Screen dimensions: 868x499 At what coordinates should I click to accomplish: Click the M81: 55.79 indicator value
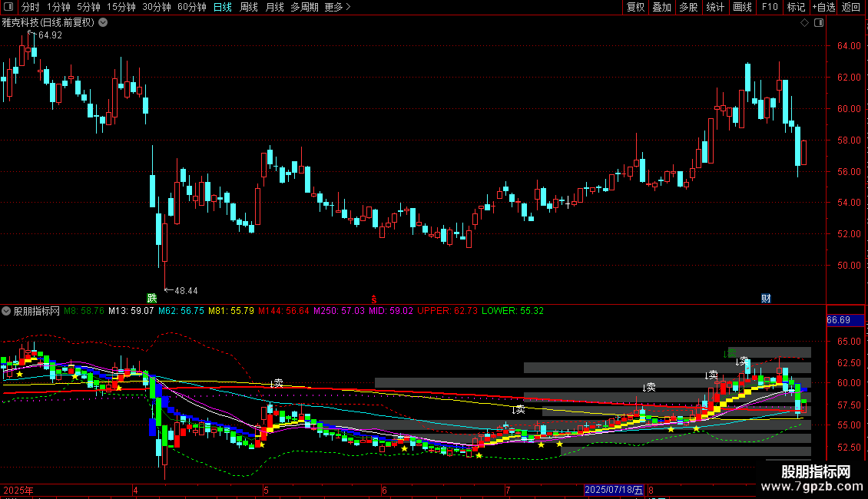pos(231,311)
